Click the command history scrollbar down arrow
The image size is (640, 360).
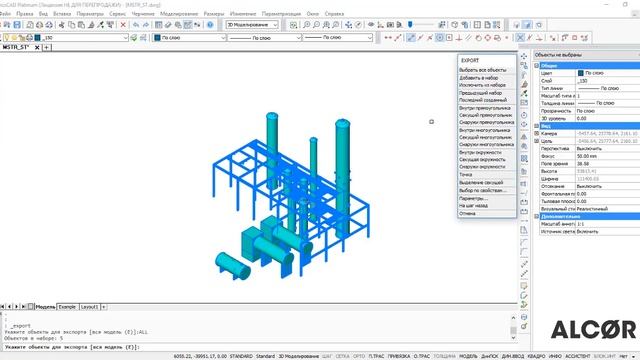(513, 338)
